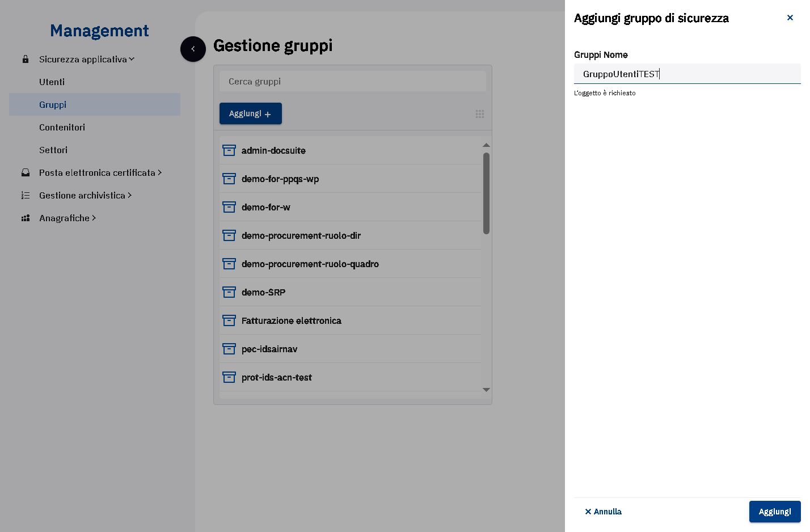The image size is (810, 532).
Task: Select the demo-for-ppqs-wp group name
Action: [x=280, y=179]
